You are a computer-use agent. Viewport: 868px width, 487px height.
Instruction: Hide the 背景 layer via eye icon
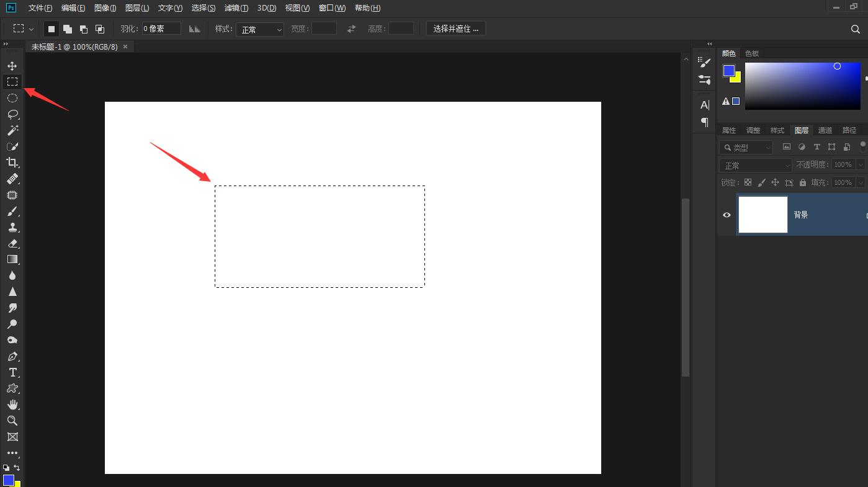[x=727, y=215]
